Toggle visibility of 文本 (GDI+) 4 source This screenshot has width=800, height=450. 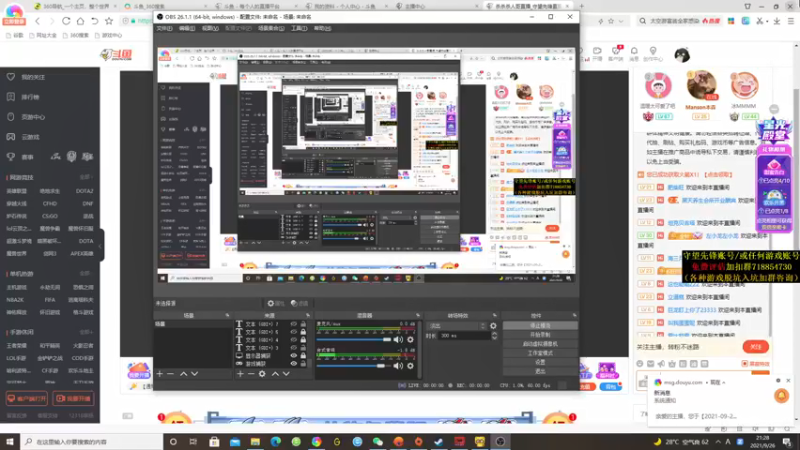click(293, 340)
